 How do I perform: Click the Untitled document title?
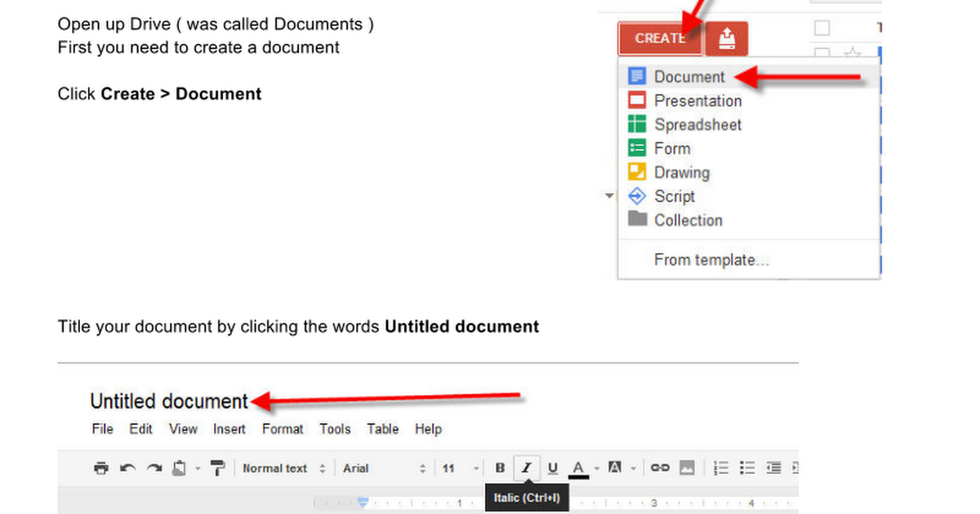click(169, 401)
